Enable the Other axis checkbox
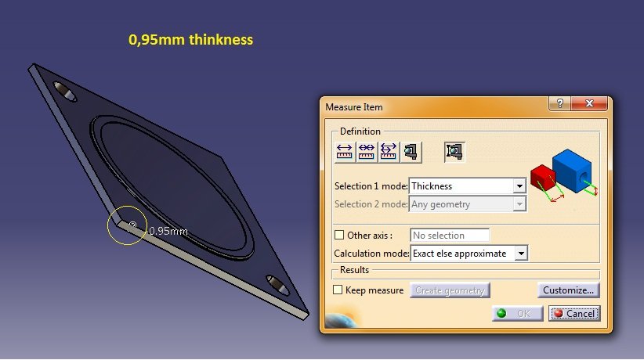The width and height of the screenshot is (644, 360). point(339,236)
